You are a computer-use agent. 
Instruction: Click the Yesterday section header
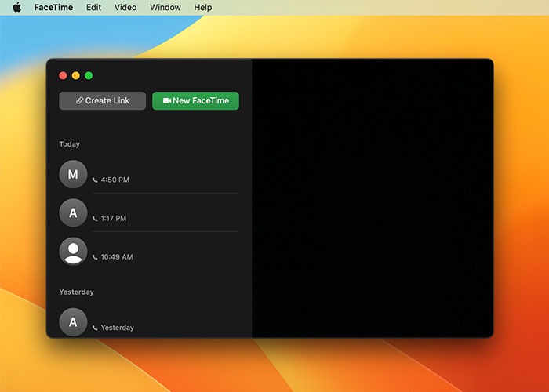point(76,292)
